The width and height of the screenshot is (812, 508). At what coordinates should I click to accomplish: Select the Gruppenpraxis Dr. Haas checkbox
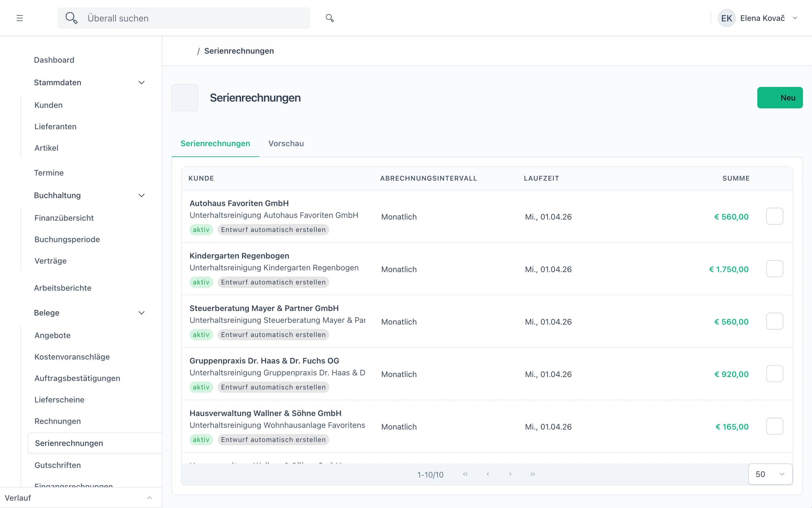tap(775, 374)
